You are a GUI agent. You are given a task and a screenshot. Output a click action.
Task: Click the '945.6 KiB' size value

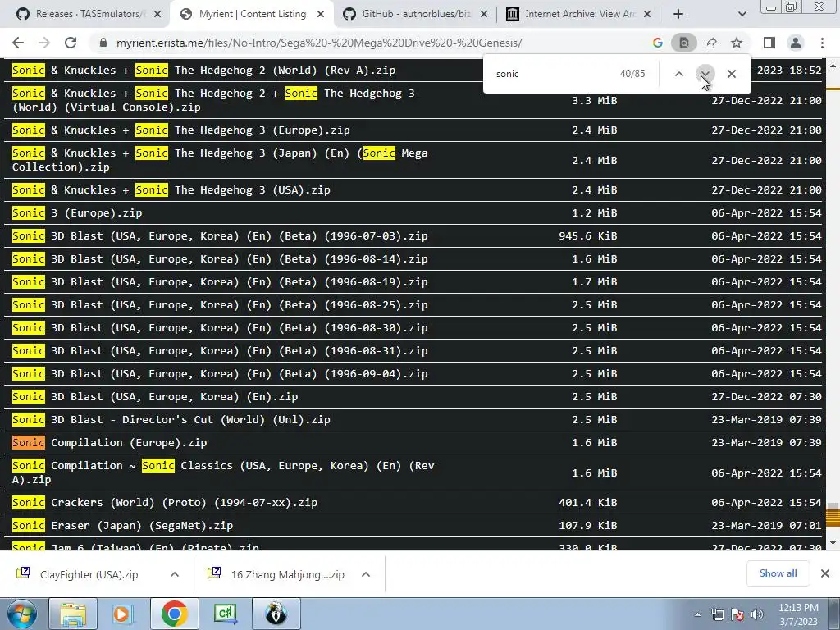click(587, 235)
